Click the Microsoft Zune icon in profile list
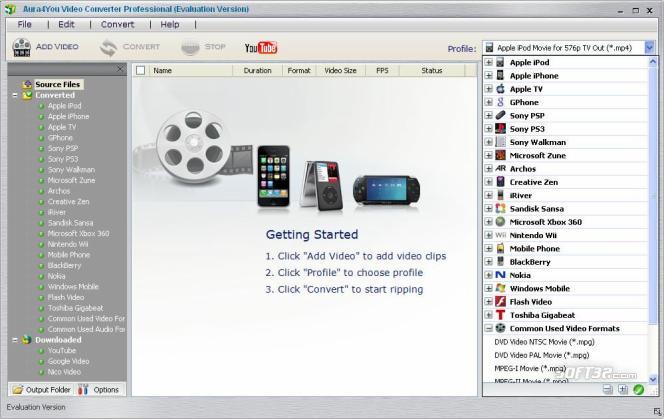The image size is (664, 419). [x=501, y=155]
